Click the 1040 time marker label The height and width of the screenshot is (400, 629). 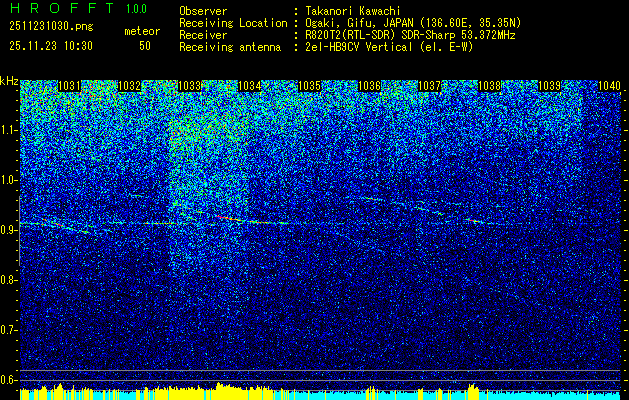click(x=610, y=86)
